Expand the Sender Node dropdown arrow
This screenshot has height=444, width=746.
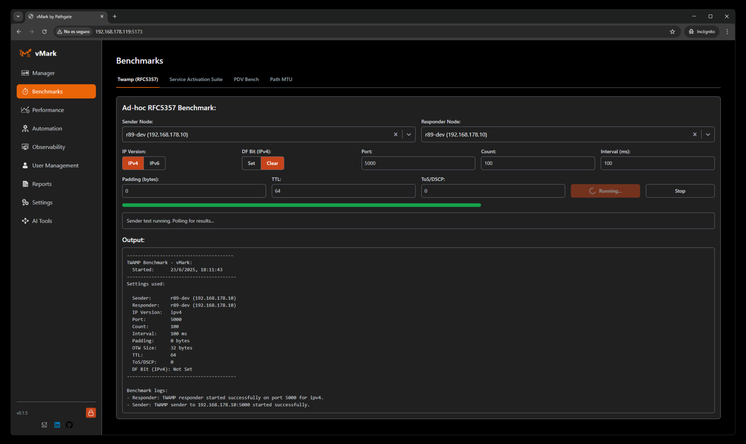[409, 135]
